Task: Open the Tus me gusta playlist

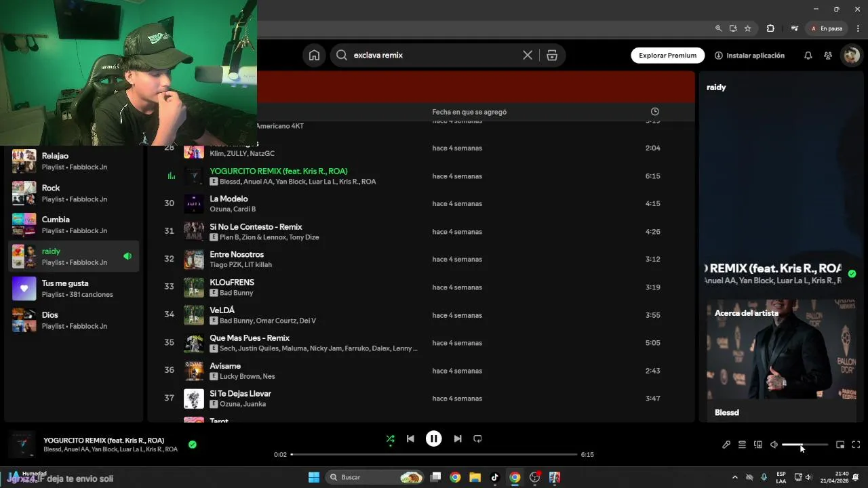Action: pyautogui.click(x=73, y=288)
